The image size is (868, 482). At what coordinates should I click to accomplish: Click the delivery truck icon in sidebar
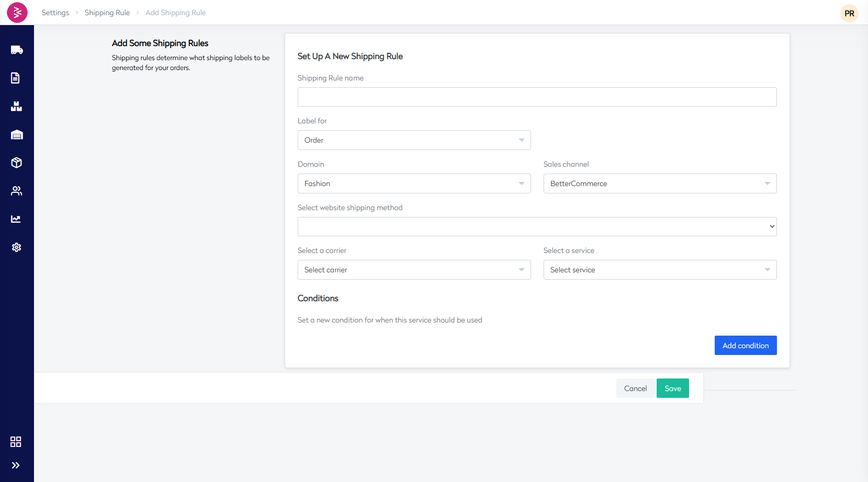click(x=17, y=50)
